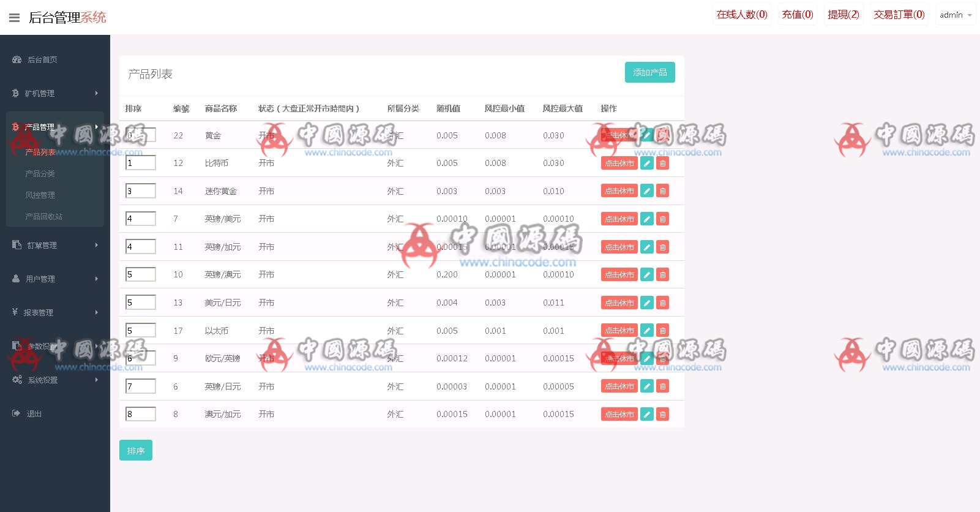The image size is (980, 512).
Task: Open the 充值(0) link
Action: [798, 15]
